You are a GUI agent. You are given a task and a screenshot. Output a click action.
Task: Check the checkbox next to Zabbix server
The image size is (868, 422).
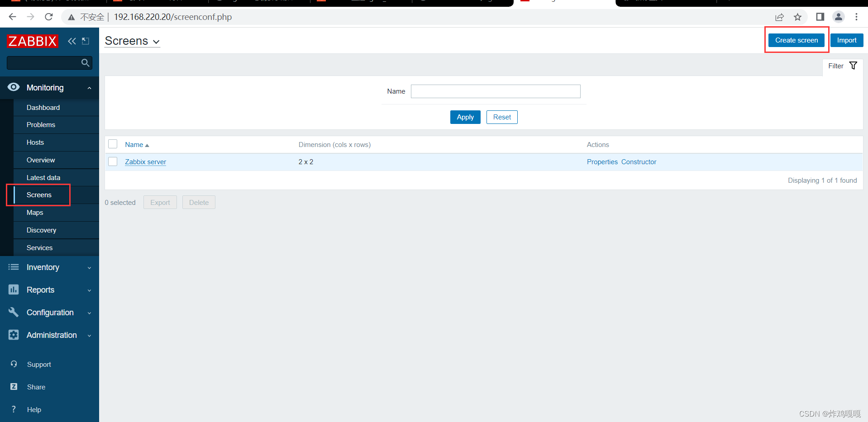point(113,161)
